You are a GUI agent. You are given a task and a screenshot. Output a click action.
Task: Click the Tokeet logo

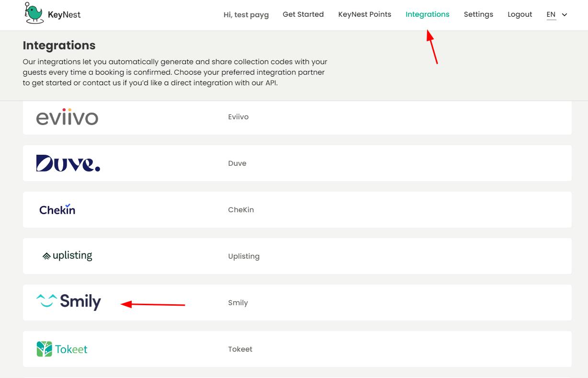tap(62, 349)
